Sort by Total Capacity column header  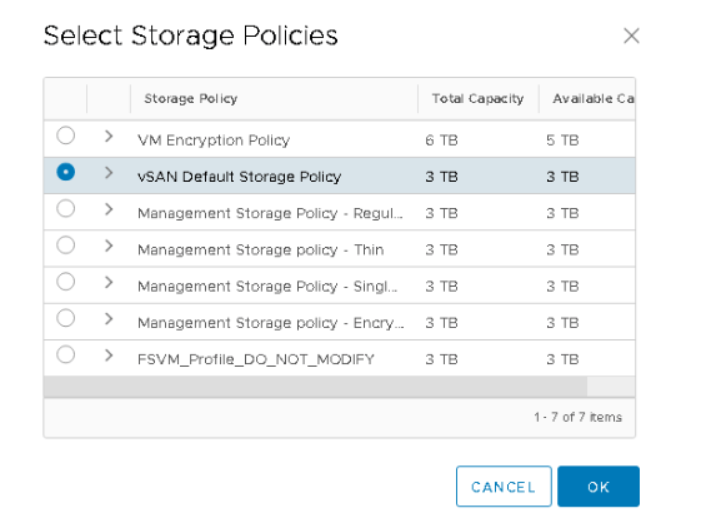coord(477,99)
